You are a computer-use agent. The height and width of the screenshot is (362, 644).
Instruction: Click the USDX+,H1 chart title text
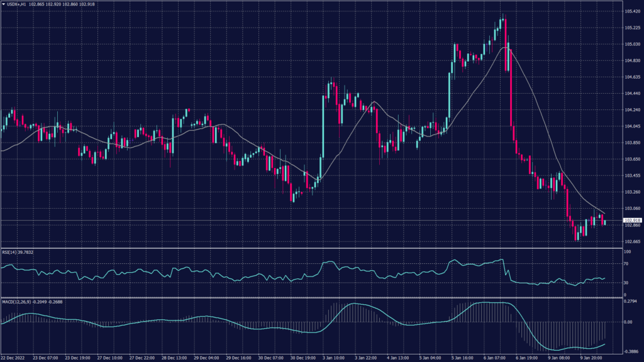coord(18,5)
